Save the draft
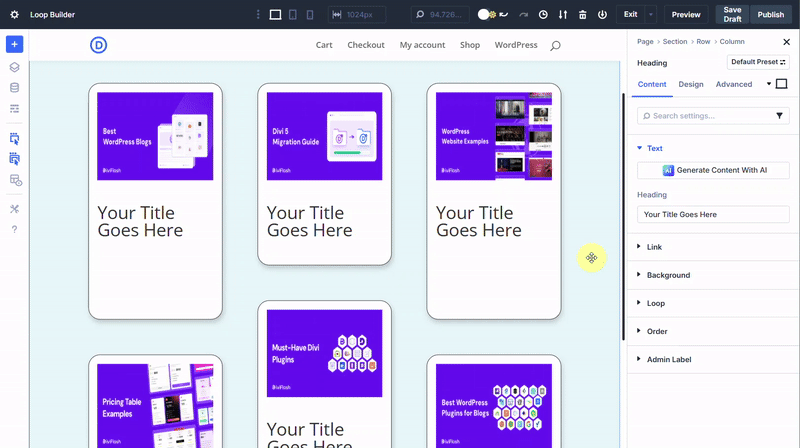 732,14
